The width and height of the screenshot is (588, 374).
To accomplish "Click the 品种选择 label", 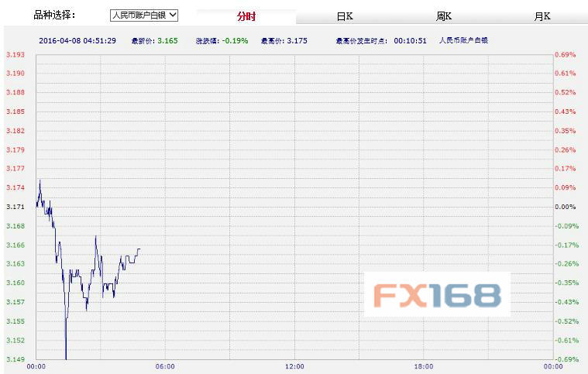I will coord(55,15).
